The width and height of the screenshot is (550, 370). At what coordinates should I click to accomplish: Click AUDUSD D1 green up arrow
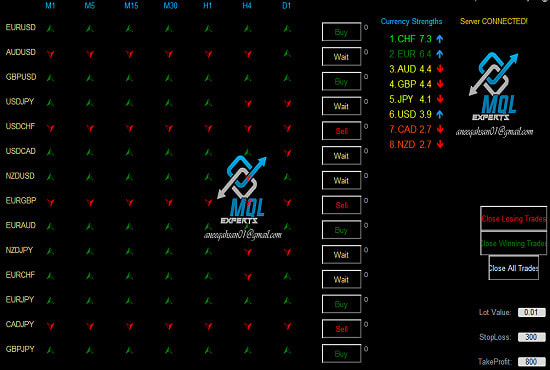point(287,53)
